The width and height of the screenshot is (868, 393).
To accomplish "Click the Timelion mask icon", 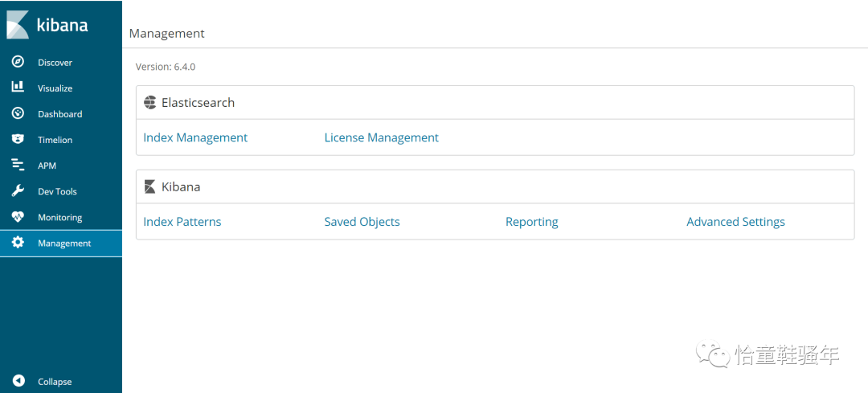I will (x=18, y=140).
